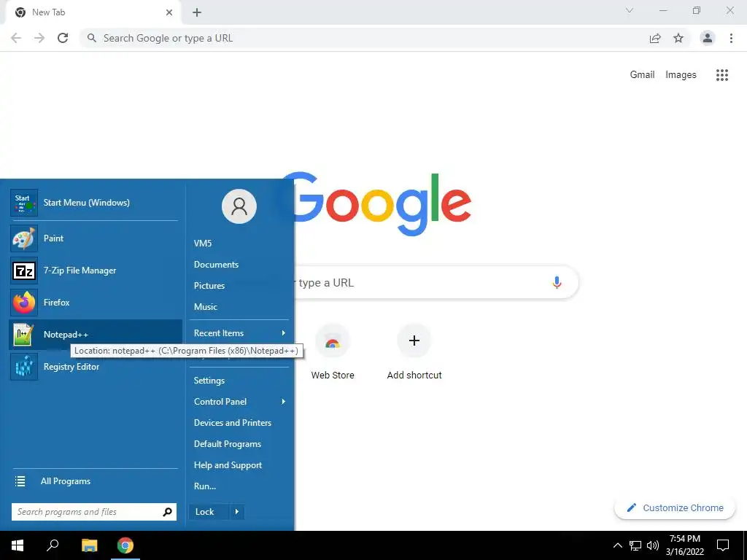Viewport: 747px width, 560px height.
Task: Expand shutdown options arrow beside Lock
Action: 237,512
